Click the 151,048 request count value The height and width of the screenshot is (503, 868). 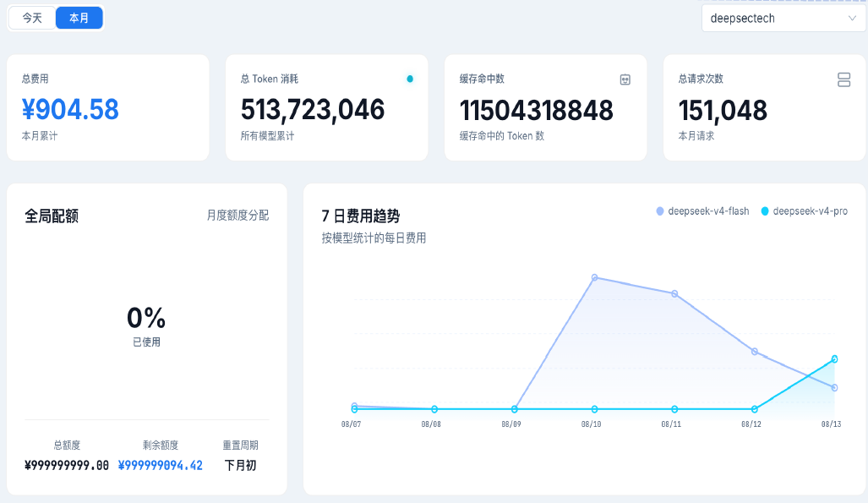point(723,110)
